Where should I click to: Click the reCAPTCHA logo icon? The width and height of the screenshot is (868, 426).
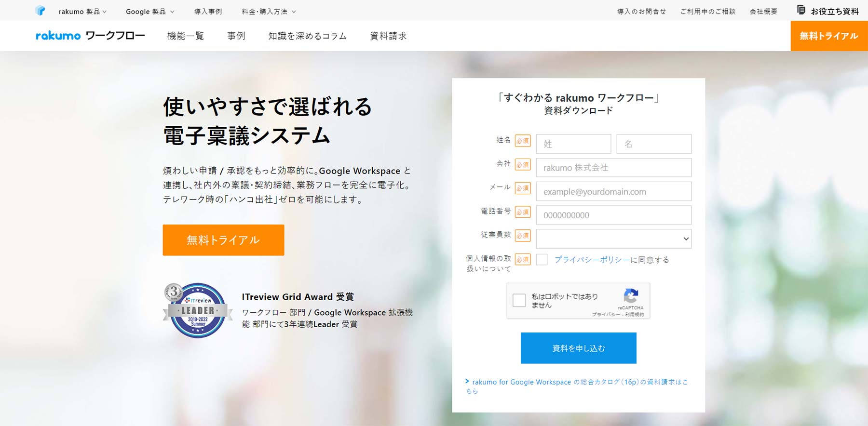coord(631,295)
